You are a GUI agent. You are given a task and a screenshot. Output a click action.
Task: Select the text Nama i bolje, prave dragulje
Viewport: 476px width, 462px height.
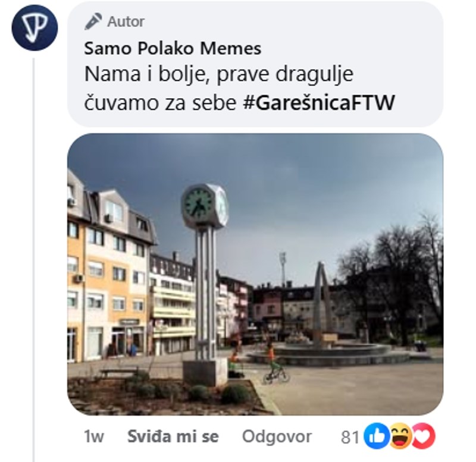click(219, 74)
